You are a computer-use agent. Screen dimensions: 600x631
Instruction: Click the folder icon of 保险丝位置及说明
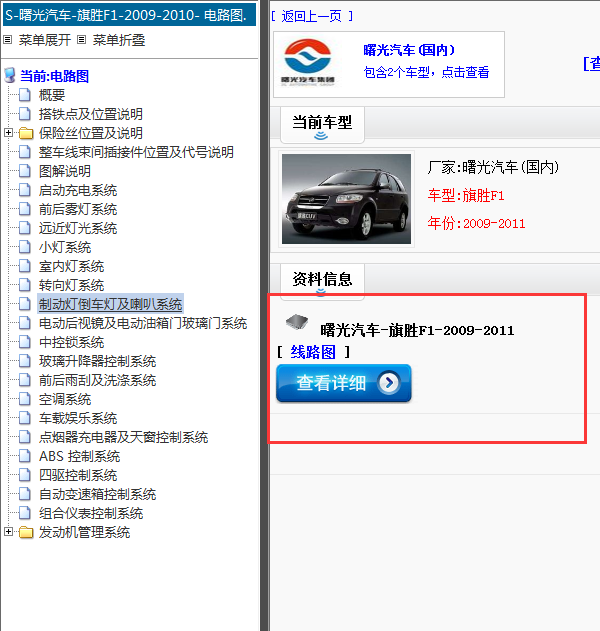[x=26, y=133]
